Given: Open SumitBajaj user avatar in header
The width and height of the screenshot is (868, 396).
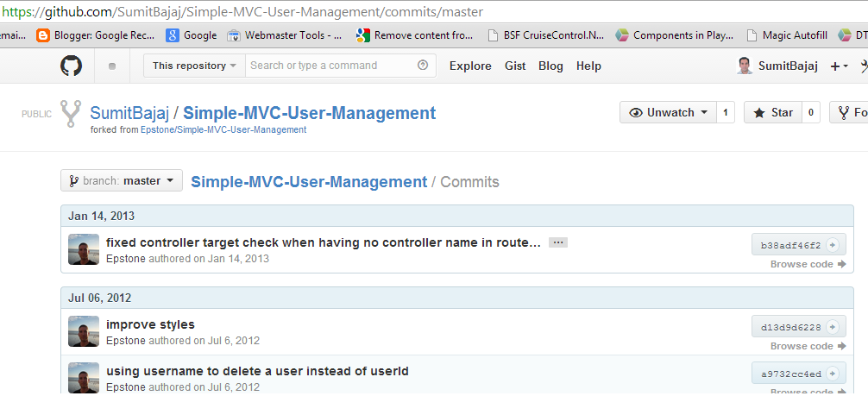Looking at the screenshot, I should (x=745, y=66).
